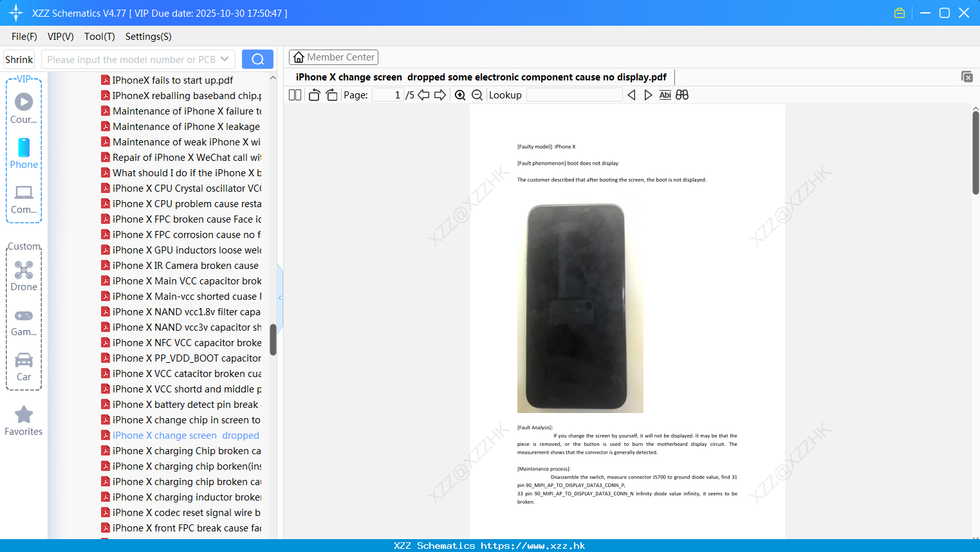Go to previous page arrow
This screenshot has width=980, height=552.
(x=423, y=95)
